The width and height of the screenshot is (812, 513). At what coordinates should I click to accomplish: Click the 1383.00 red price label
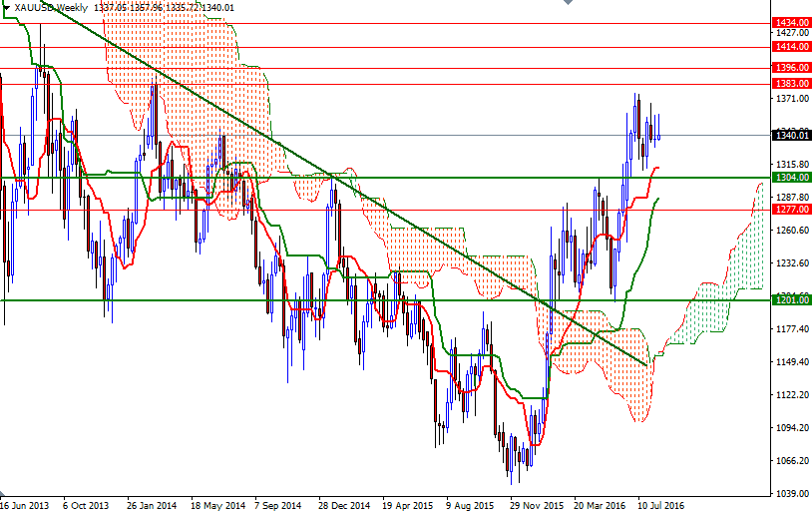click(x=791, y=84)
